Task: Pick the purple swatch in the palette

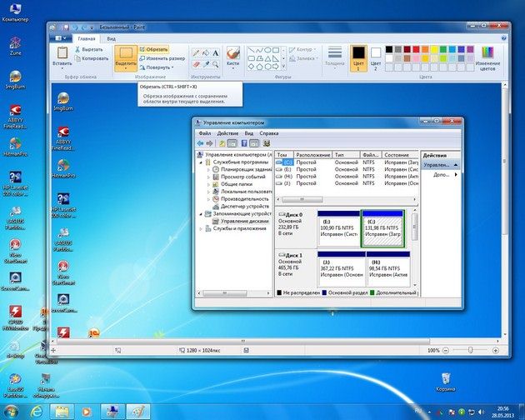Action: click(x=470, y=49)
